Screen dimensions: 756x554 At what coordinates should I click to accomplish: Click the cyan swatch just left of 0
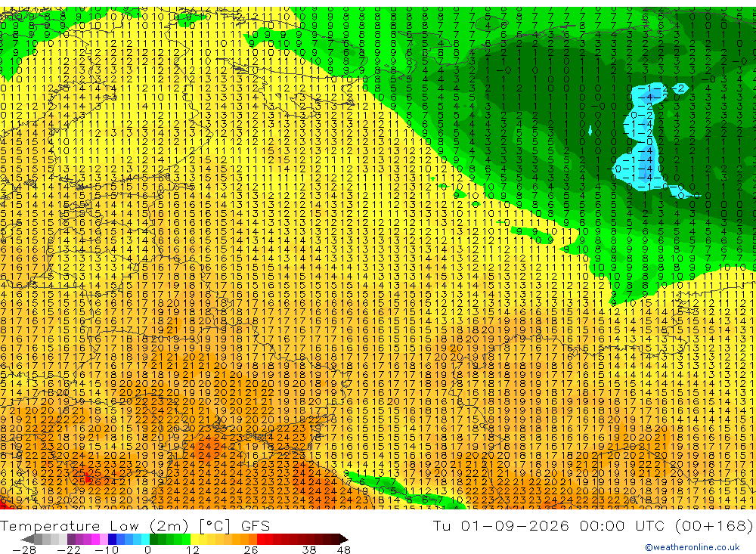146,539
